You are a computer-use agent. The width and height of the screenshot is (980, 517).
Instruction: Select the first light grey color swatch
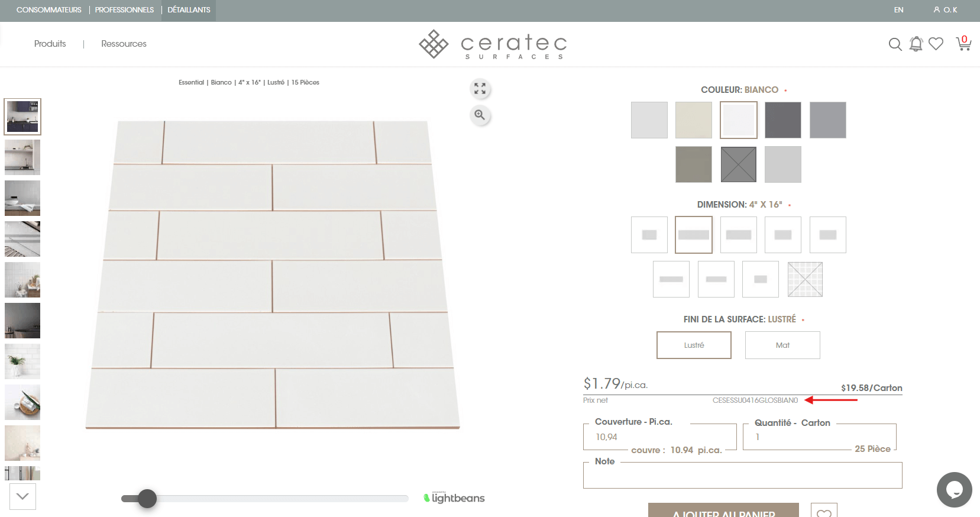[649, 120]
